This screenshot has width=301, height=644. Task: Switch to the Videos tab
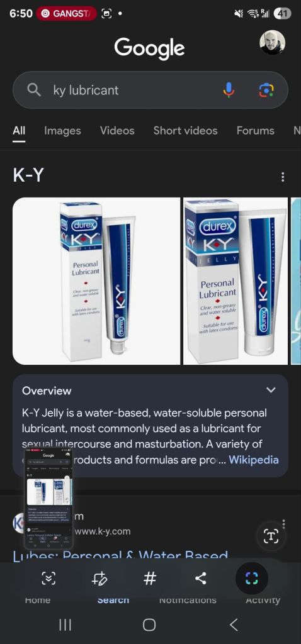117,131
